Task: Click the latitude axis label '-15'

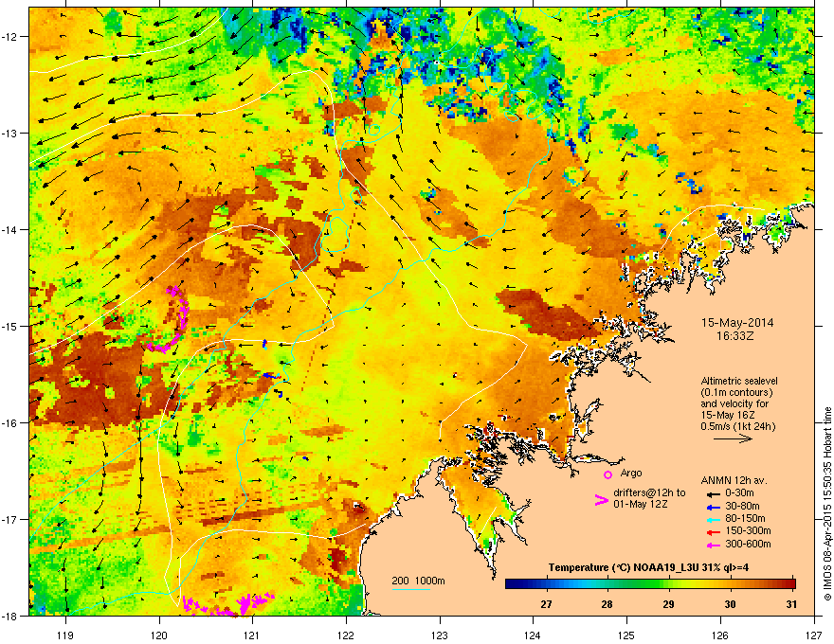Action: tap(10, 326)
